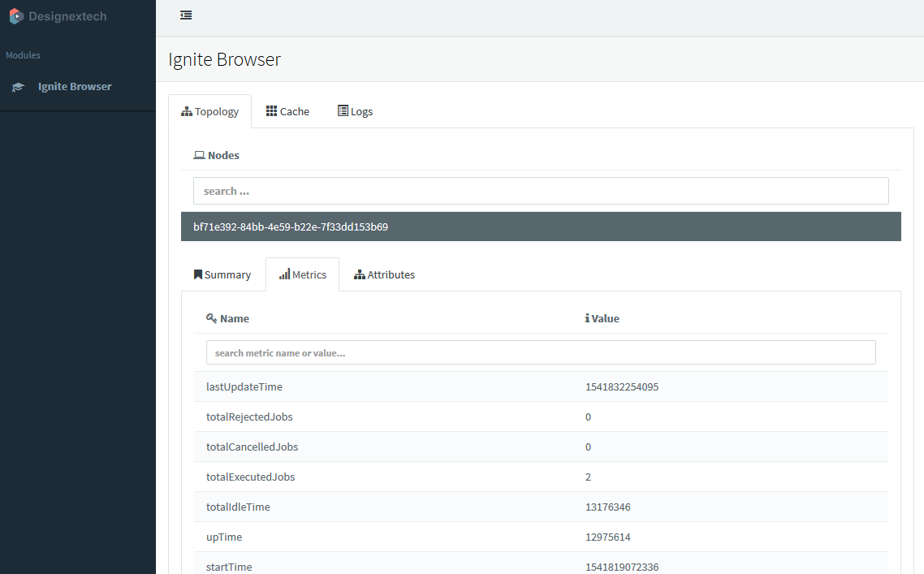Click the totalIdleTime metric name
Screen dimensions: 924x574
click(x=238, y=507)
